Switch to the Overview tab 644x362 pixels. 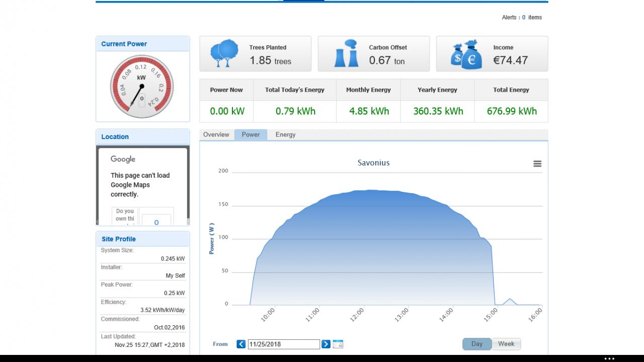point(216,135)
